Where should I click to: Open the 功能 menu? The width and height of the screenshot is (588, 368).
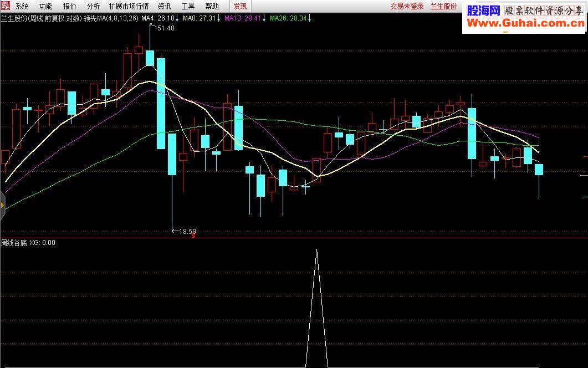pyautogui.click(x=46, y=7)
